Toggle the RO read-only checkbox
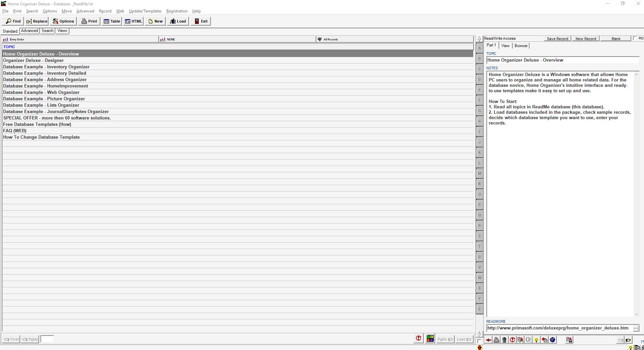This screenshot has height=350, width=644. click(635, 38)
